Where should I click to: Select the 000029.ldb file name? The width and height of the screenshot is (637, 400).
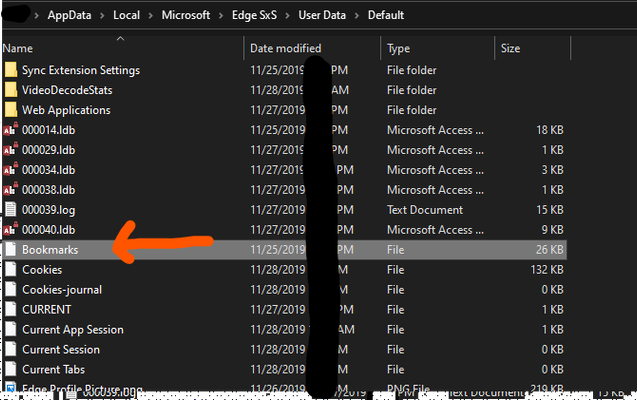48,150
